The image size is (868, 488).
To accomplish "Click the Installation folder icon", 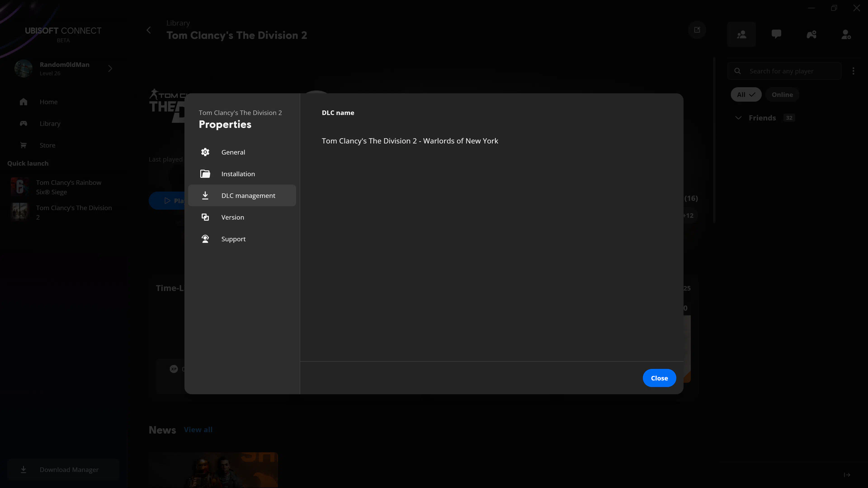I will [205, 174].
